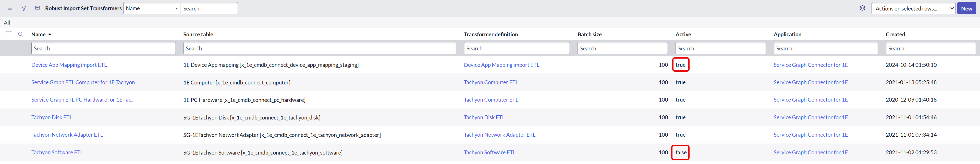Click the Name sort ascending arrow
The height and width of the screenshot is (164, 980).
[x=50, y=34]
